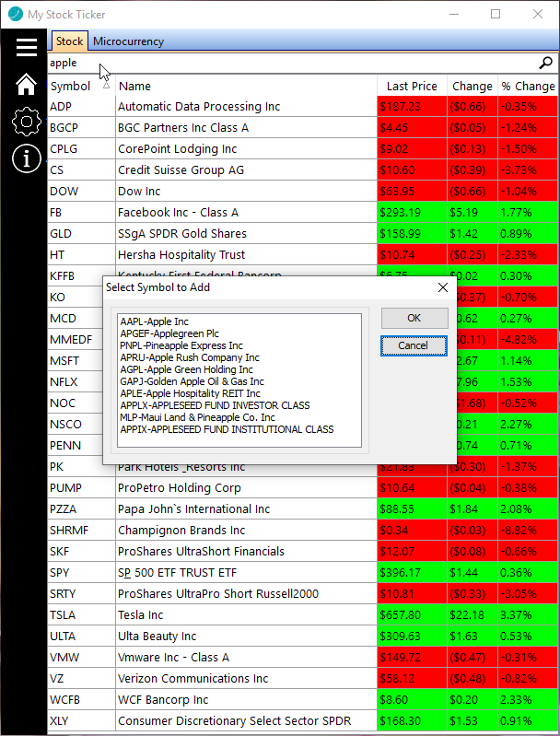Click Consumer Discretionary Select Sector SPDR name
The image size is (560, 736).
[x=247, y=721]
